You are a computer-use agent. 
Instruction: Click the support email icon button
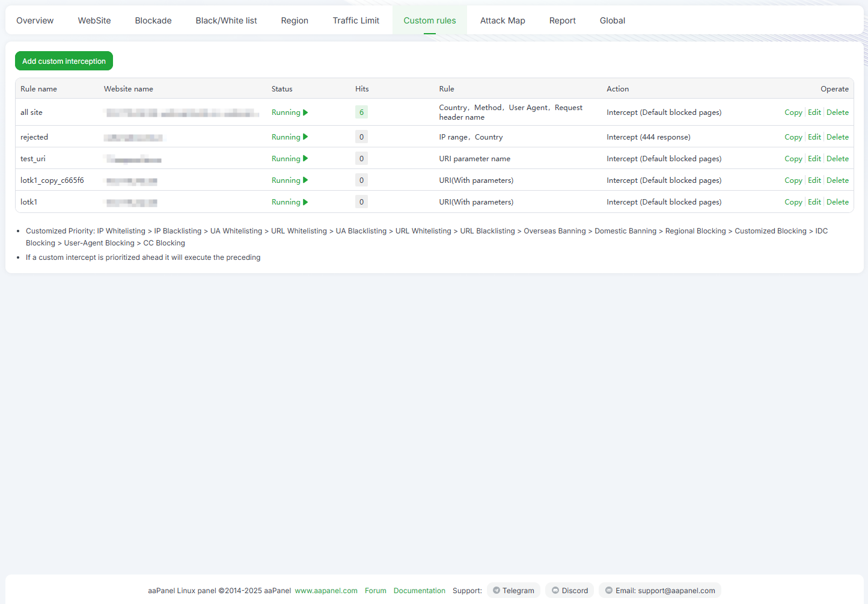[659, 591]
